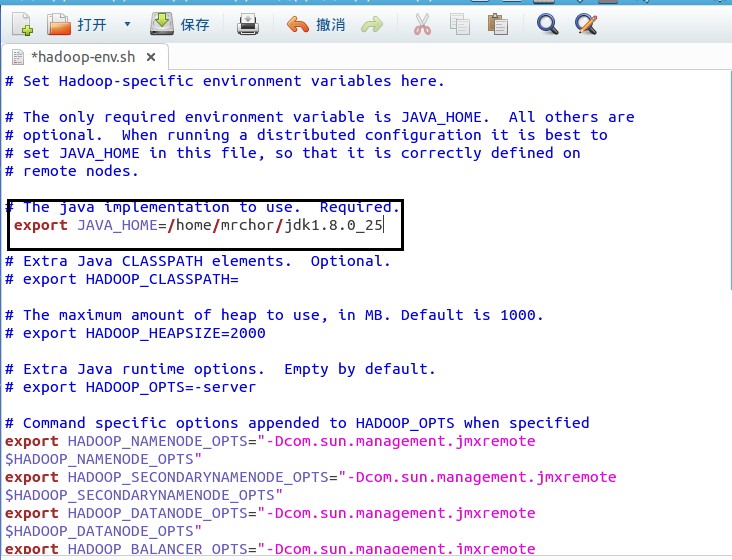
Task: Click the 'Extra Java CLASSPATH elements' comment
Action: [x=198, y=261]
